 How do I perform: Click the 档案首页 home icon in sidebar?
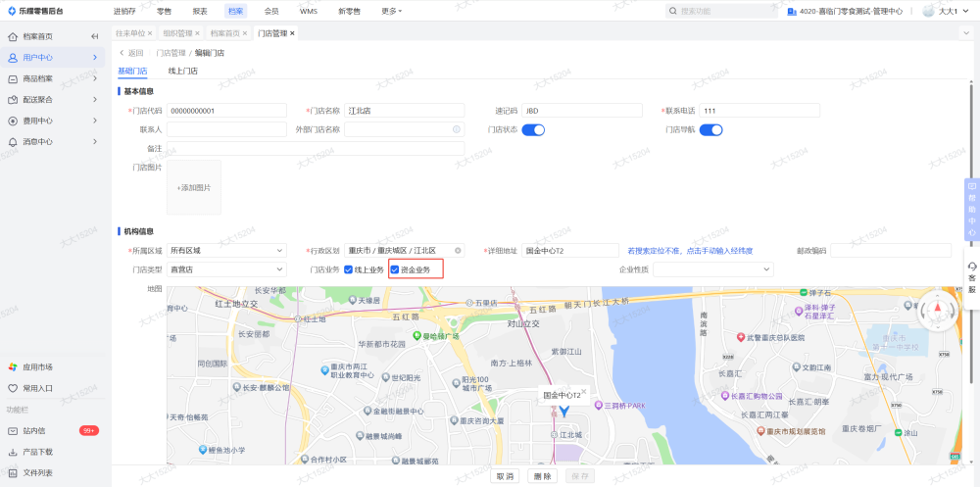pos(13,36)
